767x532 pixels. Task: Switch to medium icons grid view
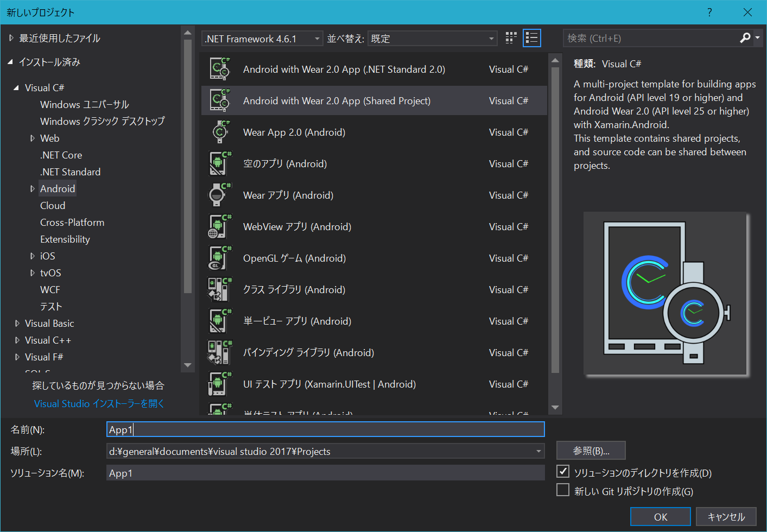pos(511,38)
